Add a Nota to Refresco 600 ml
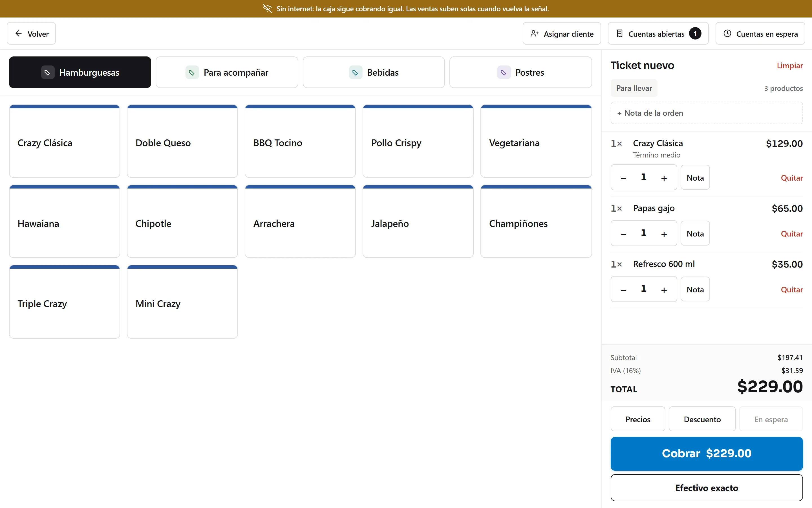The image size is (812, 508). pos(695,289)
